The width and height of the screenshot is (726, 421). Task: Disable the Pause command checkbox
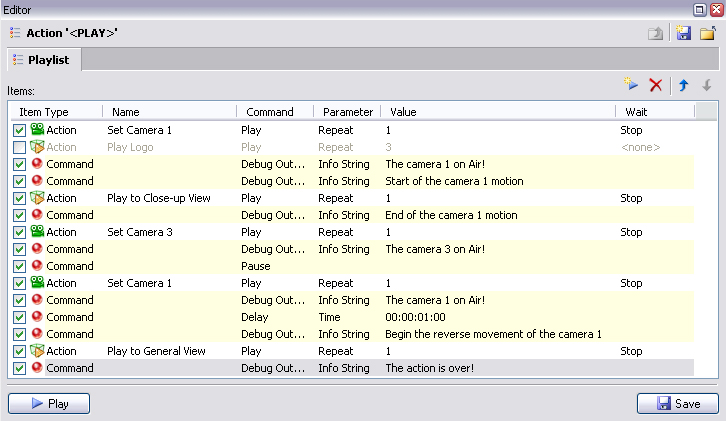point(19,266)
